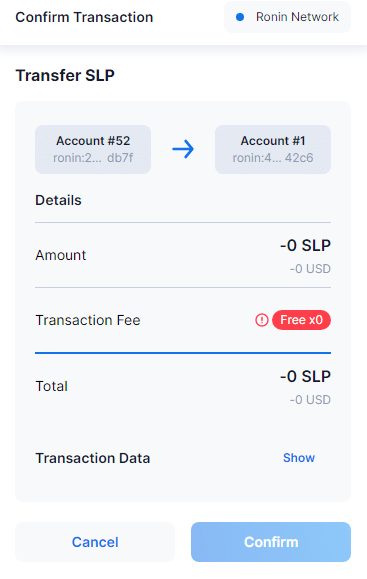Screen dimensions: 367x579
Task: Select the sender Account #52 card
Action: click(x=93, y=149)
